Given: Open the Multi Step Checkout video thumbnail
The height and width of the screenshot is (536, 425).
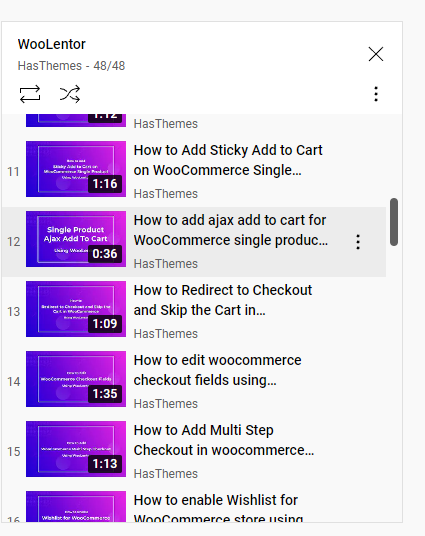Looking at the screenshot, I should point(76,449).
